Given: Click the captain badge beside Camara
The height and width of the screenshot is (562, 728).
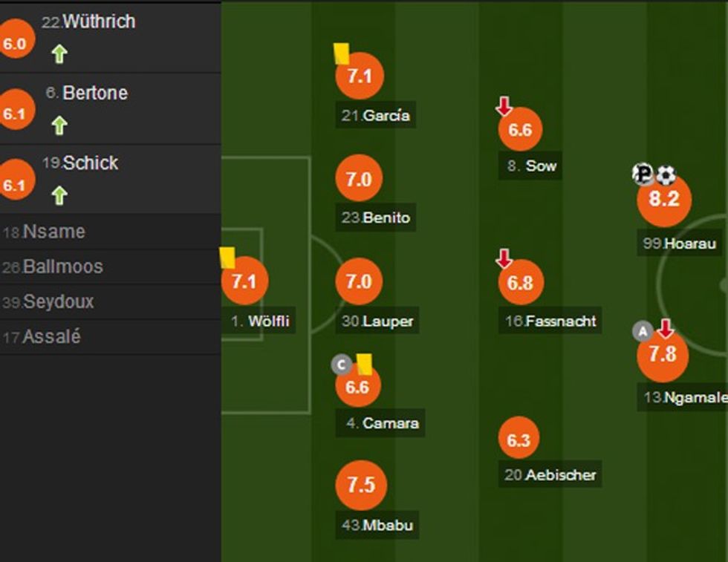Looking at the screenshot, I should tap(341, 365).
